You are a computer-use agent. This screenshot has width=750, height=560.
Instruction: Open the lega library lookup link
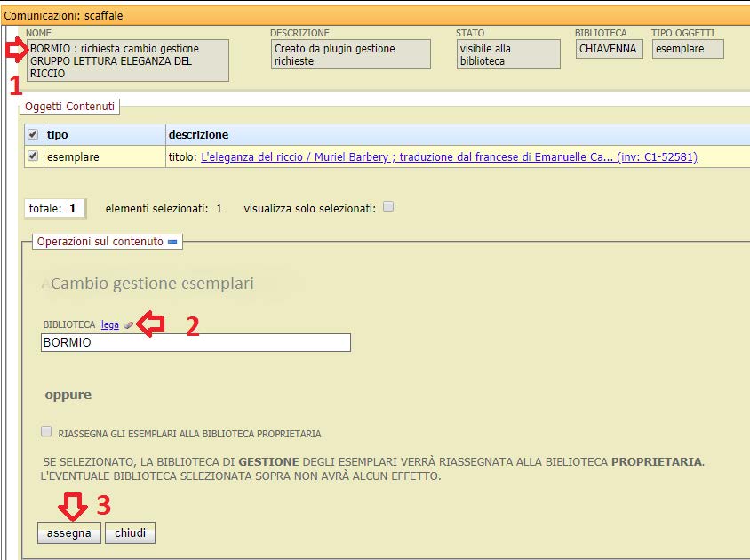pyautogui.click(x=108, y=324)
